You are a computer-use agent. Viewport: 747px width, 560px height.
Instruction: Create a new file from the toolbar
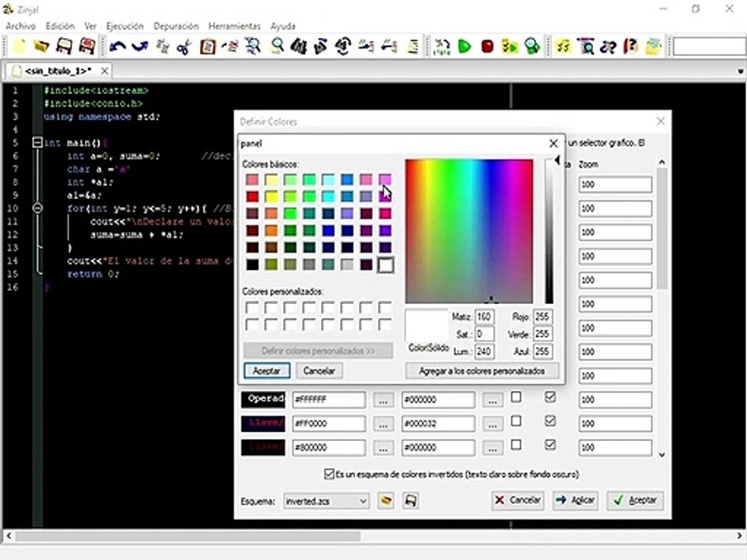point(19,46)
